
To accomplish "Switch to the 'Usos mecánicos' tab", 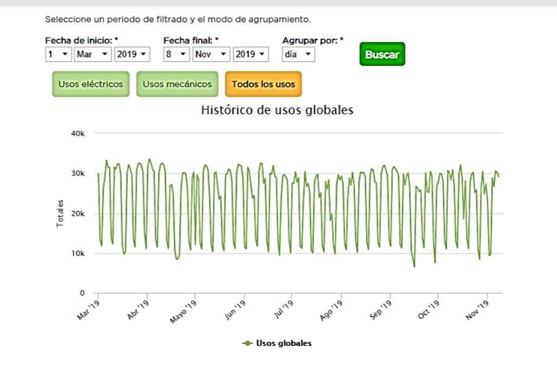I will coord(177,84).
